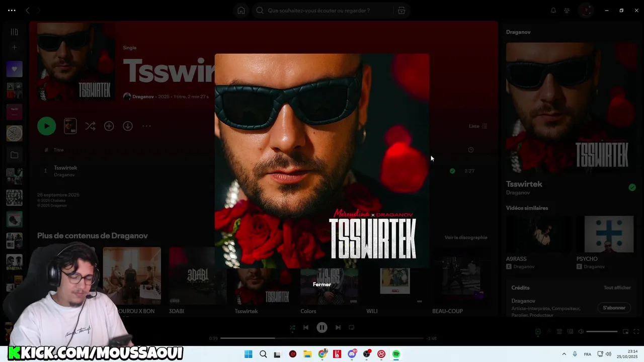Open OBS from taskbar
The width and height of the screenshot is (644, 362).
click(367, 354)
